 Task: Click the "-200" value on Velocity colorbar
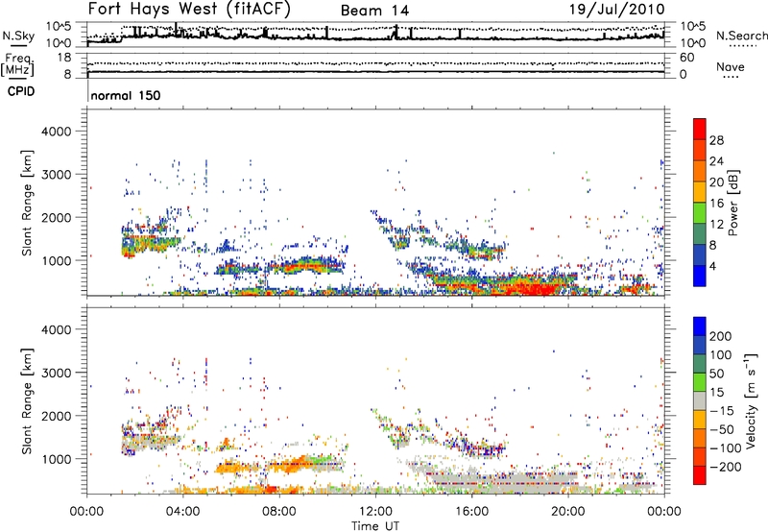tap(726, 467)
